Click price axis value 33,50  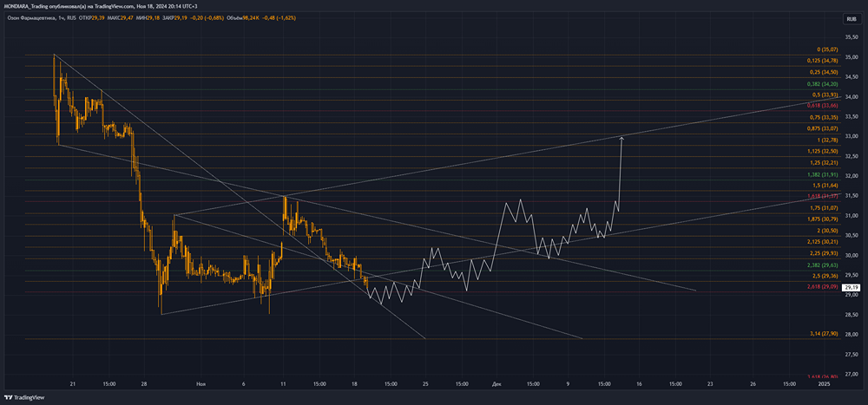tap(852, 117)
